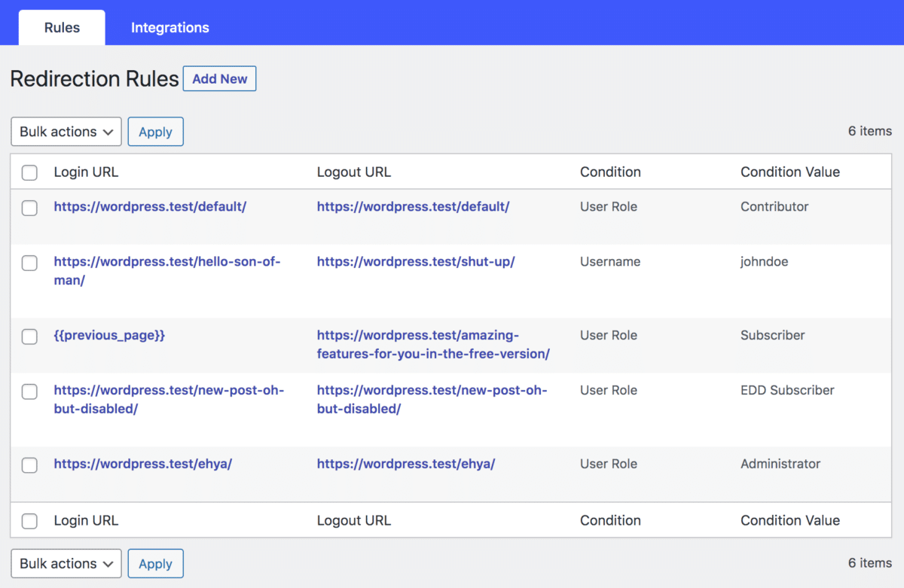Check the select-all checkbox in the header row

click(29, 172)
